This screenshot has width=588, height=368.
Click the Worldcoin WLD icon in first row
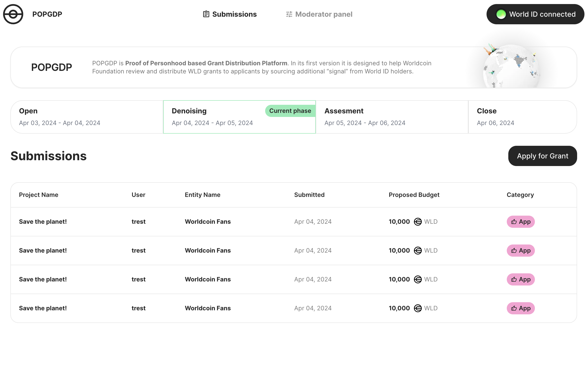coord(417,222)
